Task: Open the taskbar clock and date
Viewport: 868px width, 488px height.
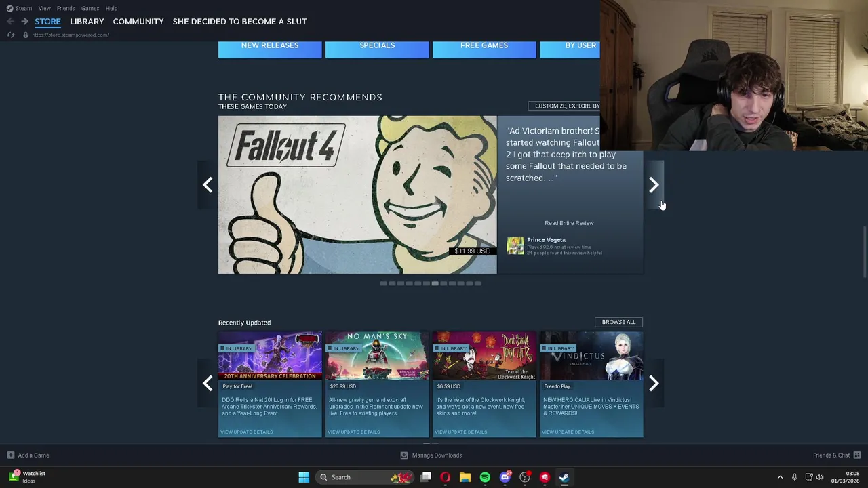Action: pyautogui.click(x=847, y=477)
